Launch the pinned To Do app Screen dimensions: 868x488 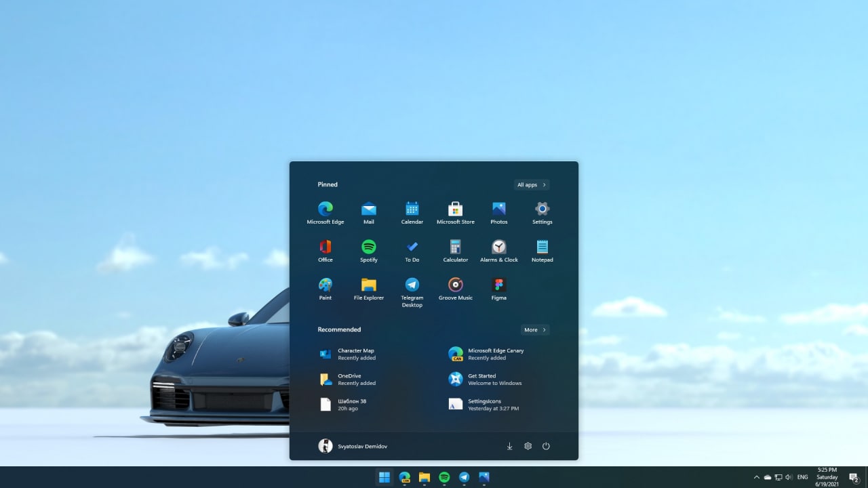(412, 251)
